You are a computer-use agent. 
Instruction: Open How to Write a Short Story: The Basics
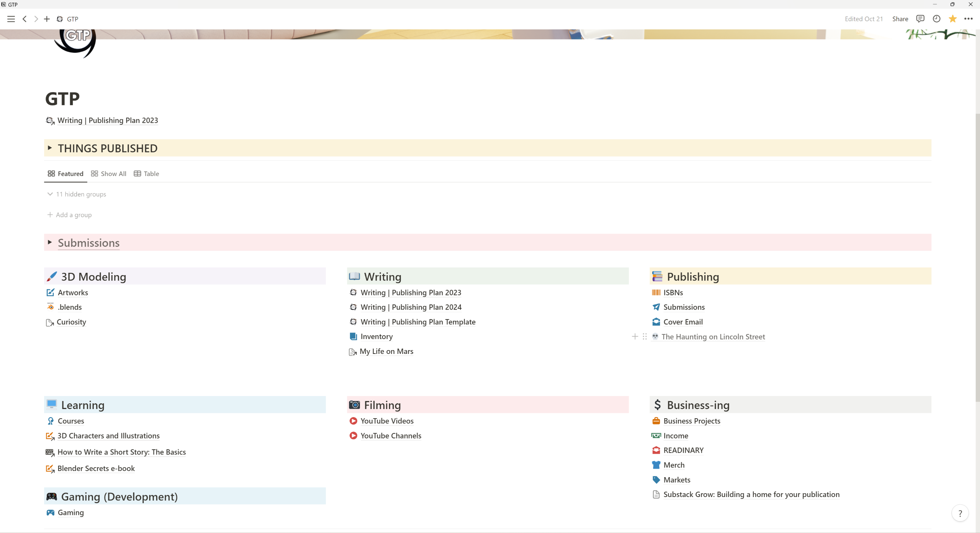pos(121,452)
